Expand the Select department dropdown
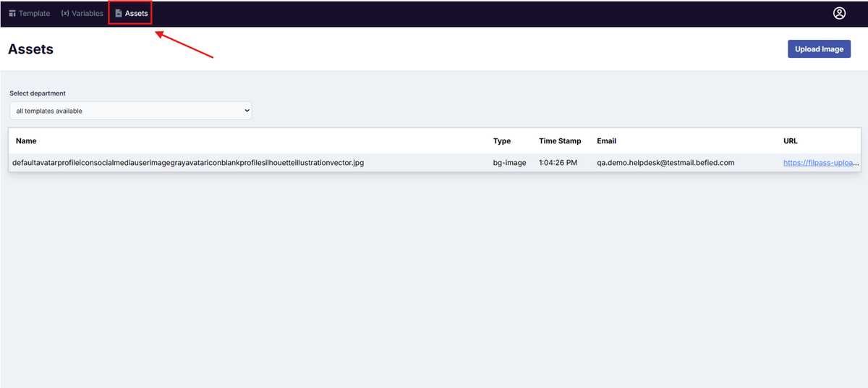The width and height of the screenshot is (868, 388). tap(131, 111)
